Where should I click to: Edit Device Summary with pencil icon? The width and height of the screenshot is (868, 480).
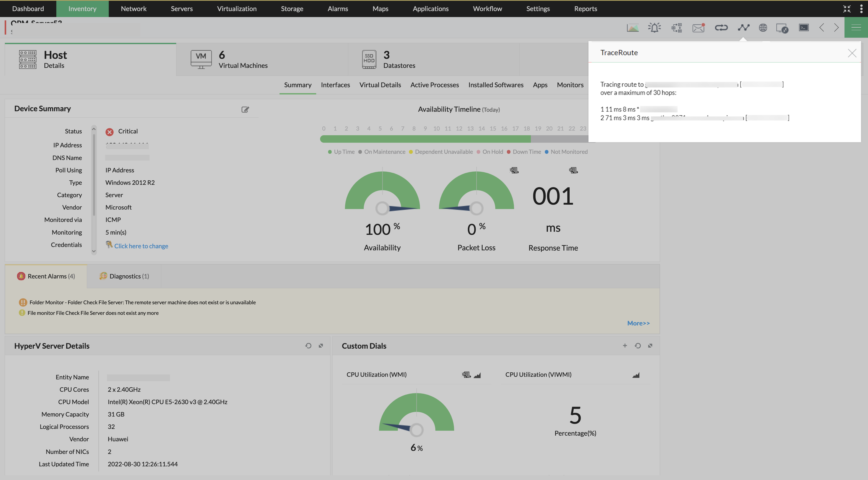pyautogui.click(x=245, y=109)
